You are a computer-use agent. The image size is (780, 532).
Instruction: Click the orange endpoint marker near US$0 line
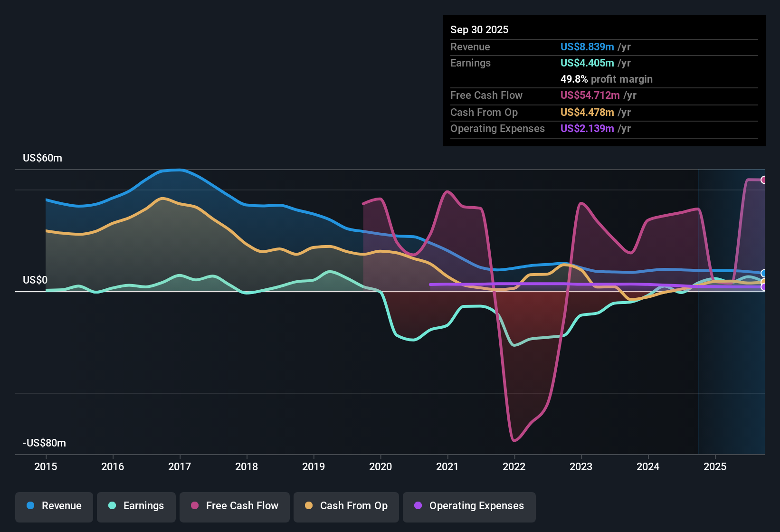[x=763, y=281]
